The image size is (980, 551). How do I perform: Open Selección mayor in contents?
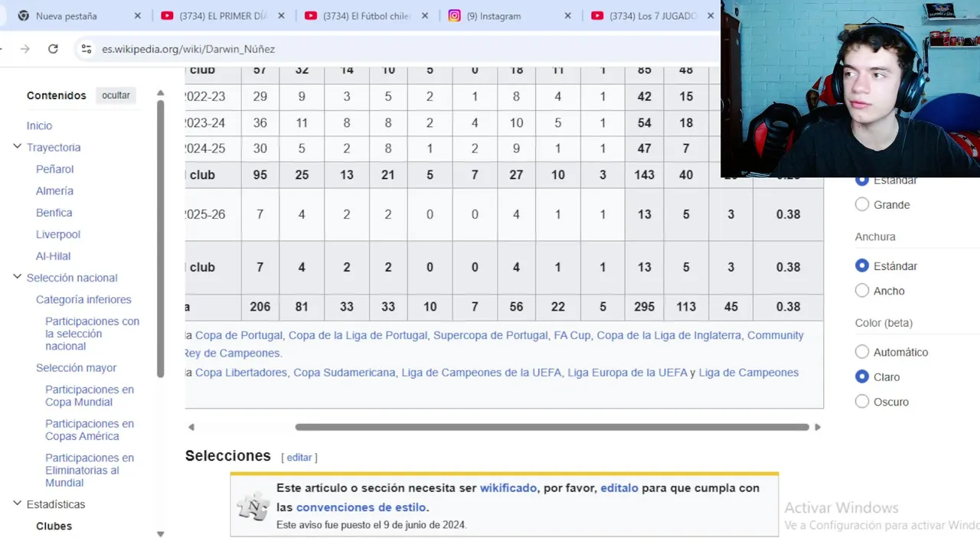pos(76,368)
